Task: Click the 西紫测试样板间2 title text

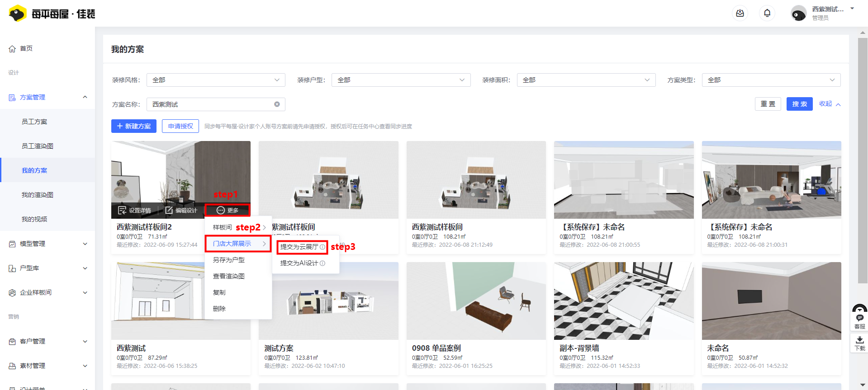Action: tap(144, 227)
